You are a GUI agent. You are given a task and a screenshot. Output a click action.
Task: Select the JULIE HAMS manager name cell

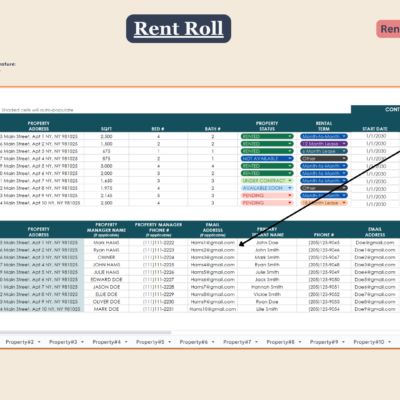click(x=106, y=272)
